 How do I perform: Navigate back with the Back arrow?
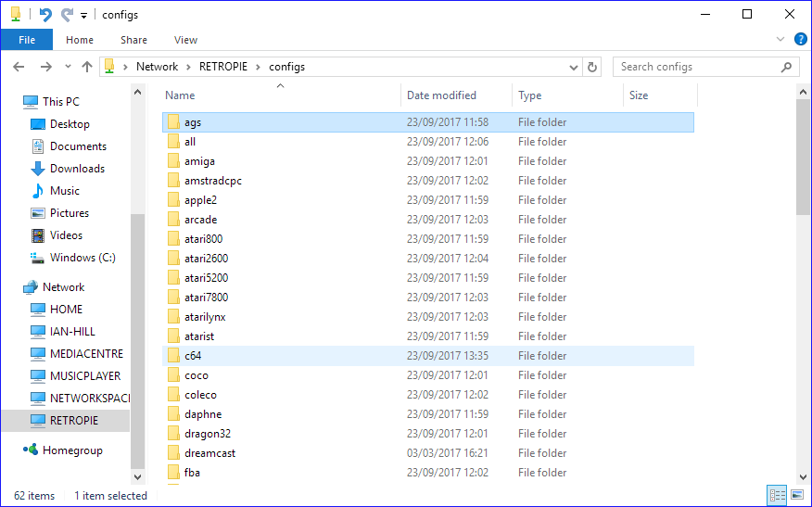[x=19, y=67]
